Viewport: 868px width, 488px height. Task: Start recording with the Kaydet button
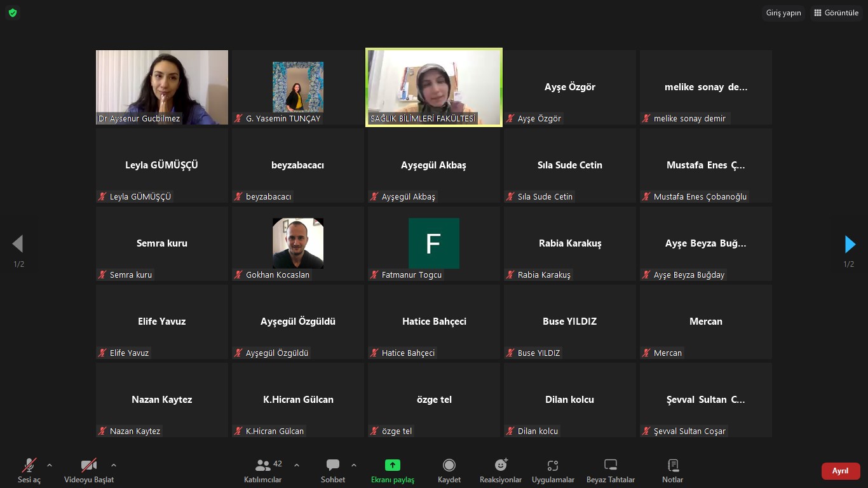[449, 470]
